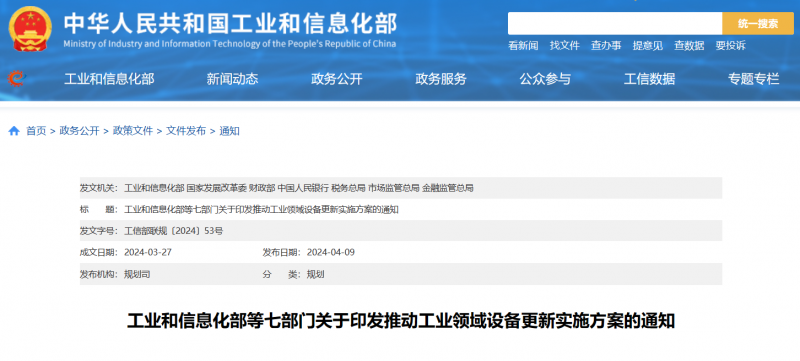Click the red gear icon in navigation bar
This screenshot has width=800, height=361.
[16, 79]
